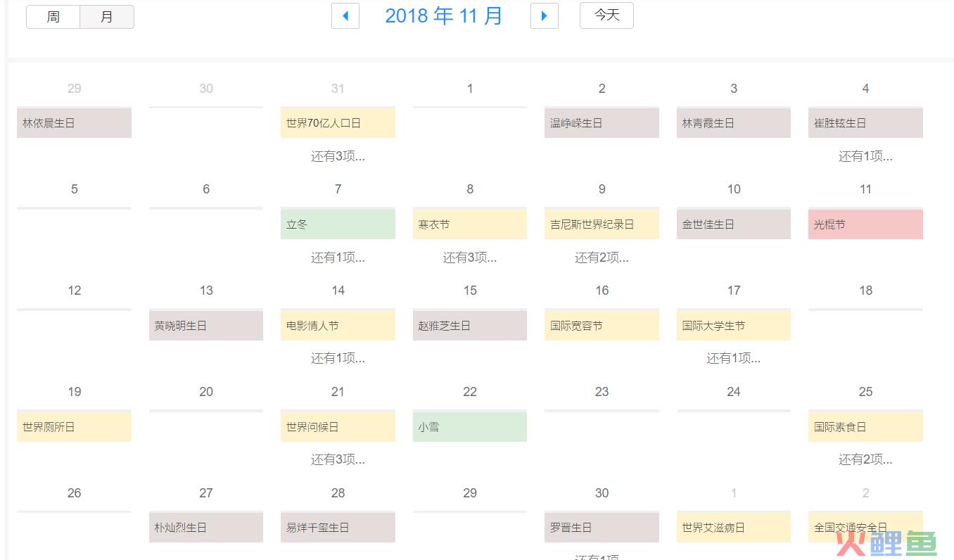This screenshot has width=954, height=560.
Task: Switch to week view (周)
Action: click(x=53, y=17)
